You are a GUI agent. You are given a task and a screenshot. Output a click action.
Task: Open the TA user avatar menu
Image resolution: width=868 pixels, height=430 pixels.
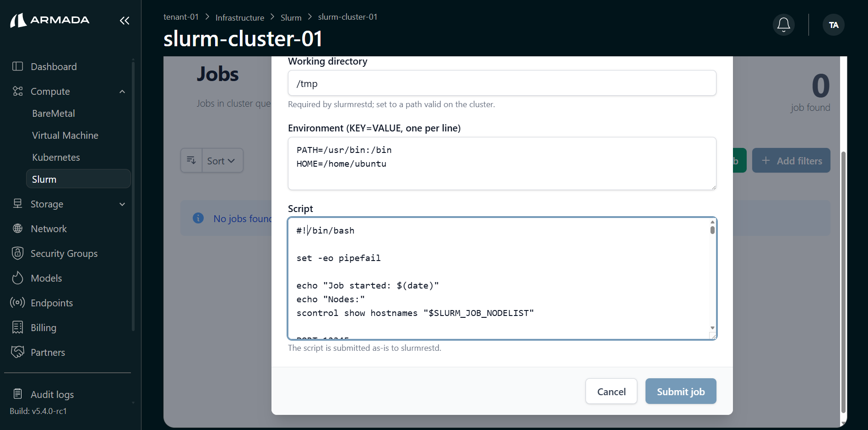(x=834, y=25)
